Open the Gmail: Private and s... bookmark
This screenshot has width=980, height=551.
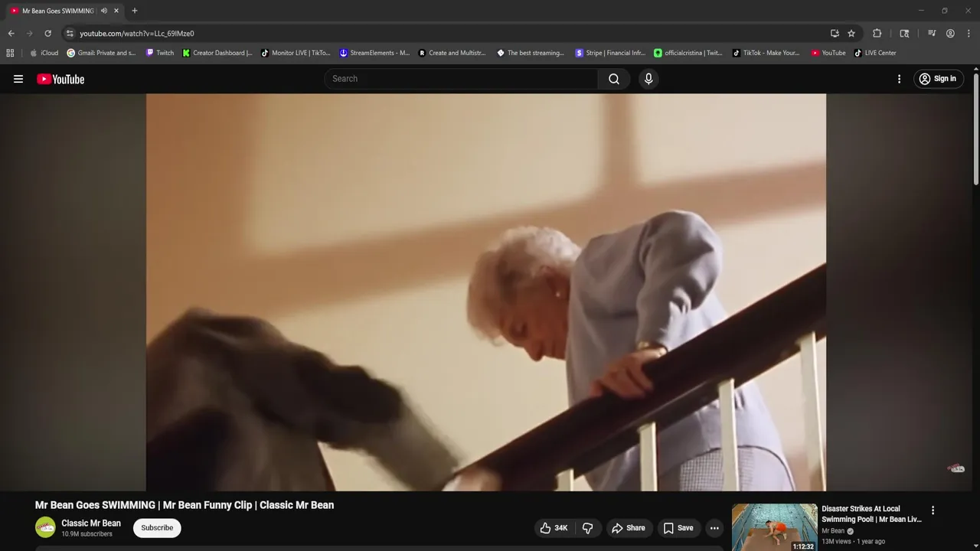102,53
